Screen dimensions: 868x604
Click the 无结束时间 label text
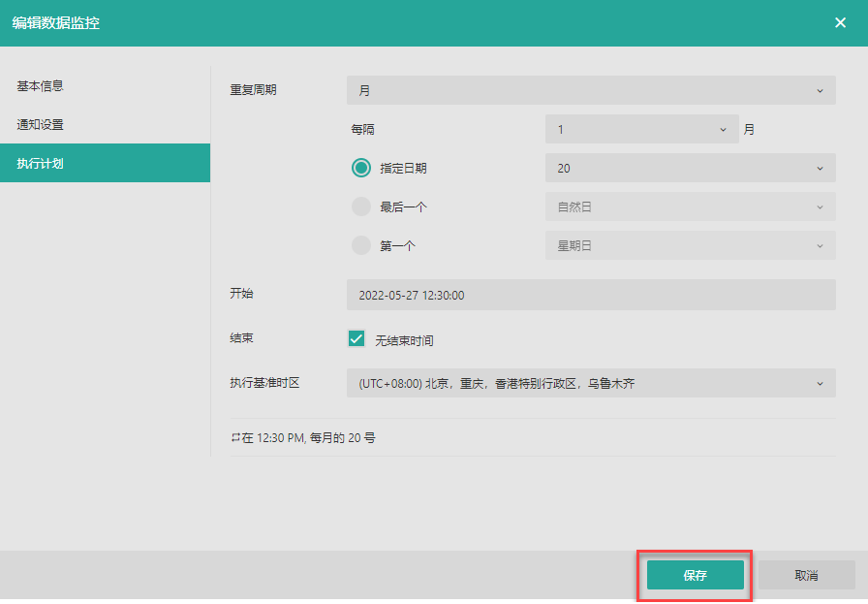(x=404, y=340)
